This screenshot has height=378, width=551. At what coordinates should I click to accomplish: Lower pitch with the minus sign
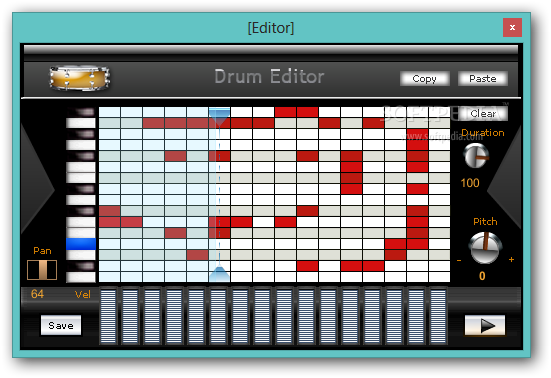[x=459, y=261]
